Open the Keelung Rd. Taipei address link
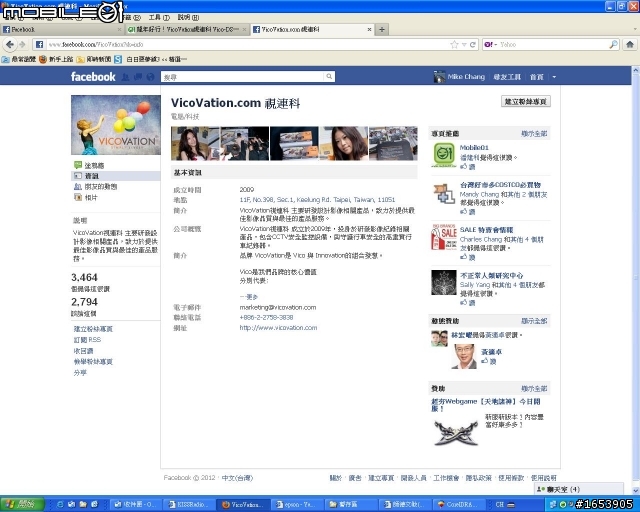Screen dimensions: 640x512 (317, 200)
